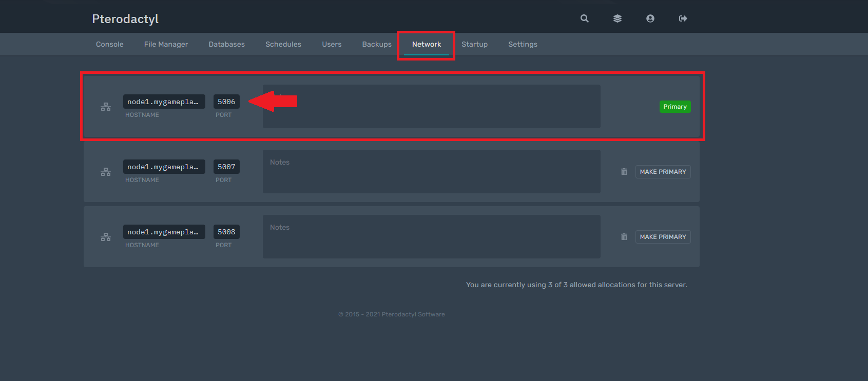Open the Backups tab
868x381 pixels.
377,44
